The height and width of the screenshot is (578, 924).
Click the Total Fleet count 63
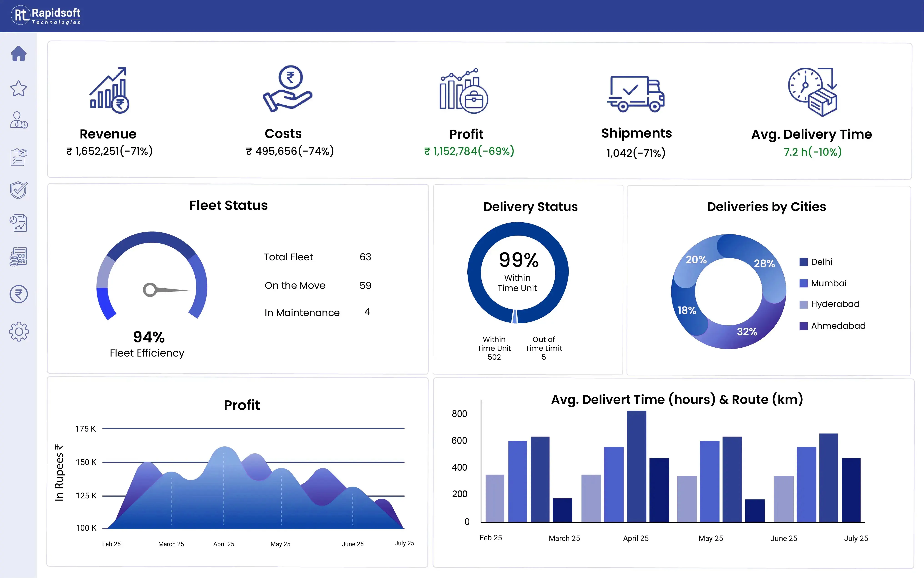coord(365,257)
